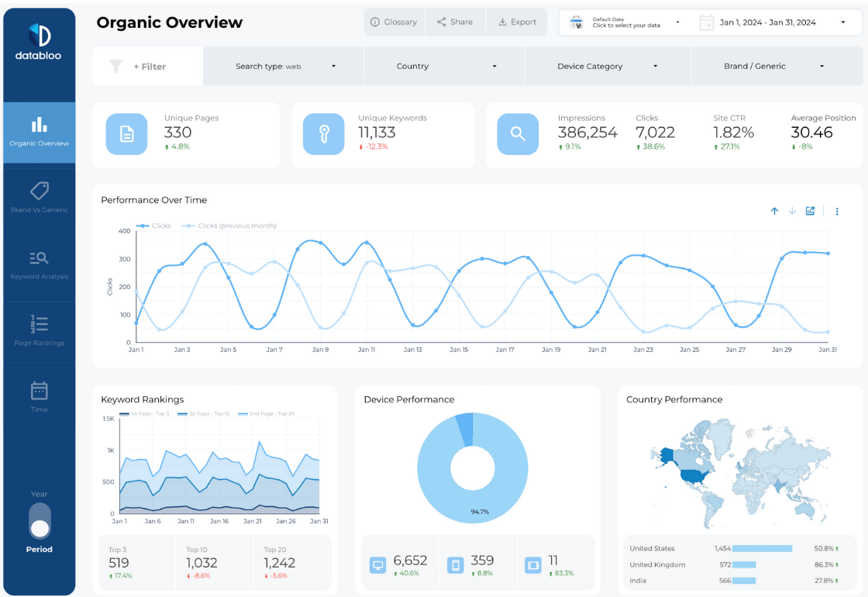Click the Export download icon

[502, 22]
